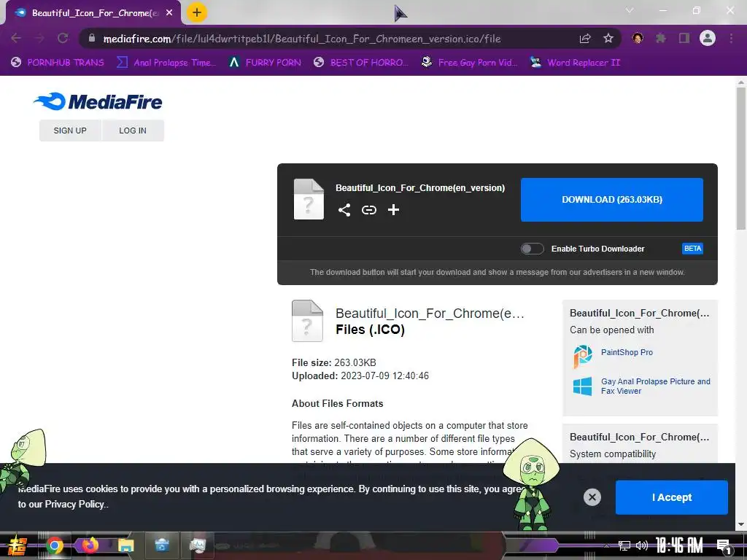Click the Enable Turbo Downloader label
The image size is (747, 560).
pos(598,249)
